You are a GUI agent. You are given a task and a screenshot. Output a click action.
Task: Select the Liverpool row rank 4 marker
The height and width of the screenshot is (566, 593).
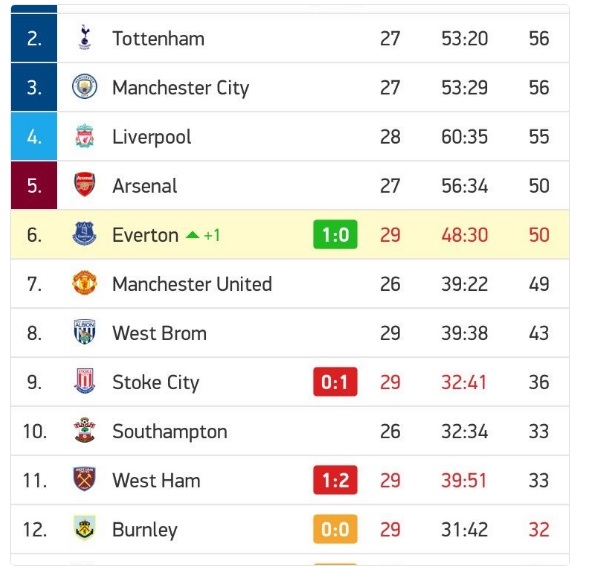click(34, 136)
